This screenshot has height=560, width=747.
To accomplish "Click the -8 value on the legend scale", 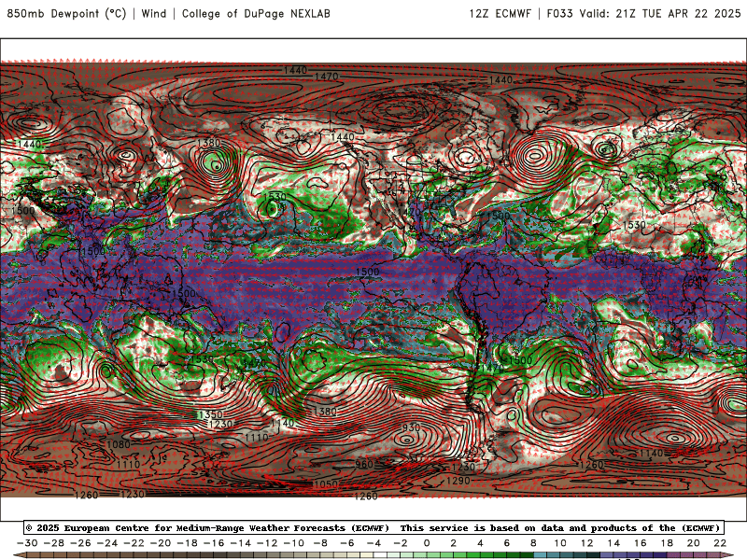I will click(320, 543).
